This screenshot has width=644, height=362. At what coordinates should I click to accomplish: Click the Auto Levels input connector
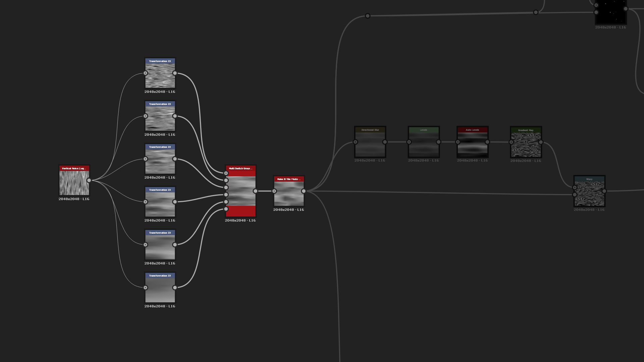coord(458,142)
